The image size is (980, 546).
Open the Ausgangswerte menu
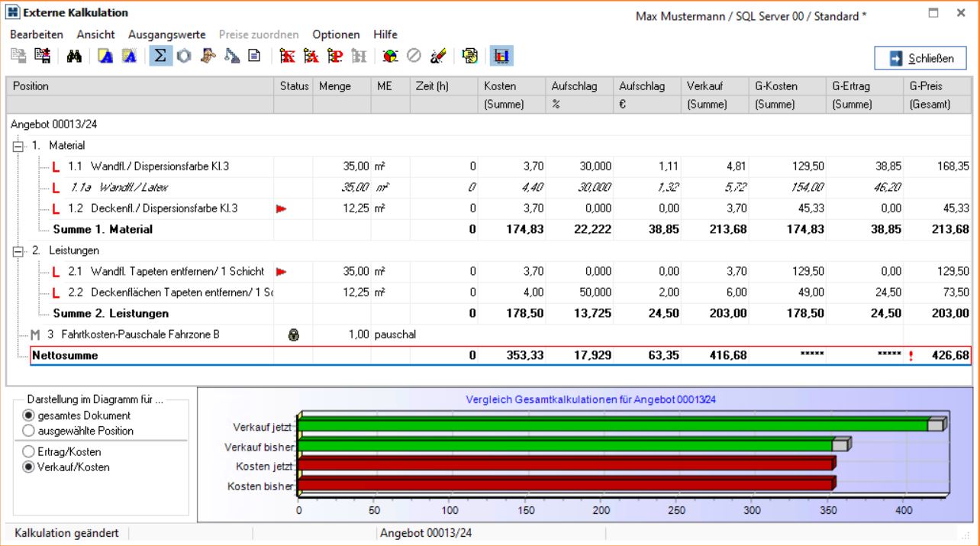click(166, 34)
